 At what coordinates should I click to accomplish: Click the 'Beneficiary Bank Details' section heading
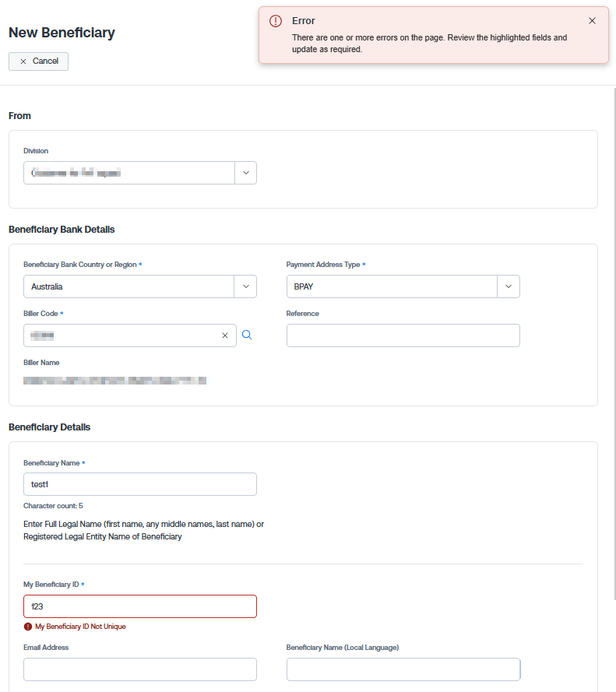coord(62,230)
